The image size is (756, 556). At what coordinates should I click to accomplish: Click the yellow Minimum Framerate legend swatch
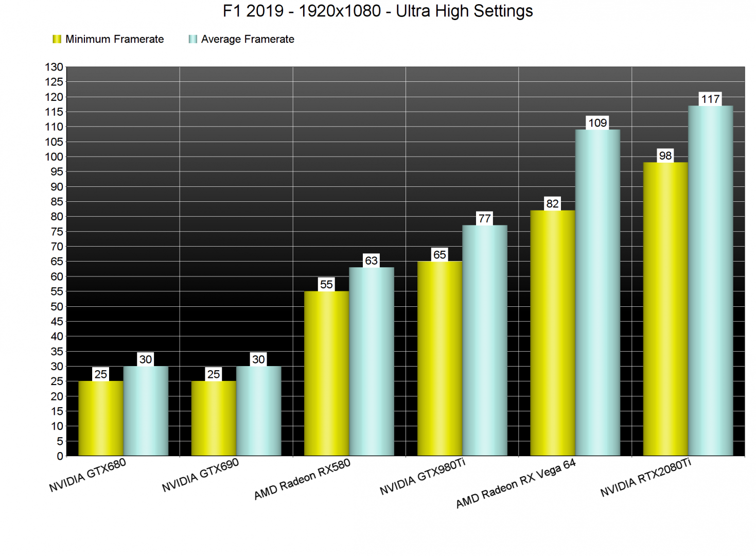(x=57, y=39)
